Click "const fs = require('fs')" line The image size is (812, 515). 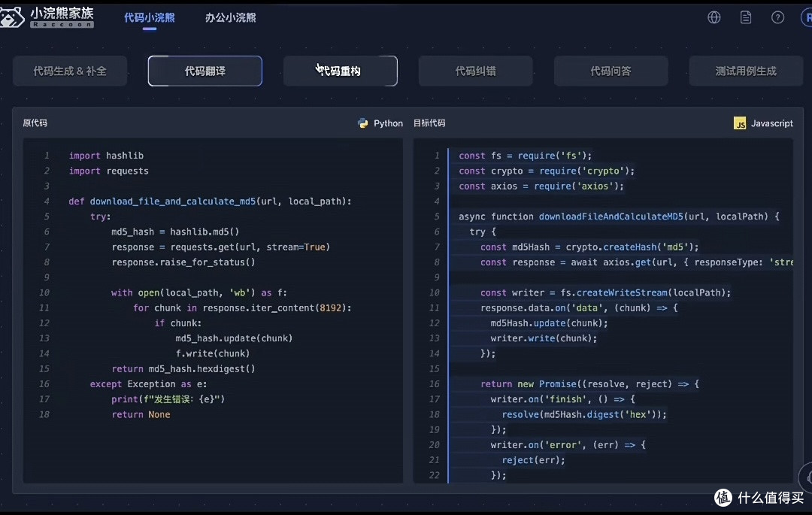click(x=525, y=156)
